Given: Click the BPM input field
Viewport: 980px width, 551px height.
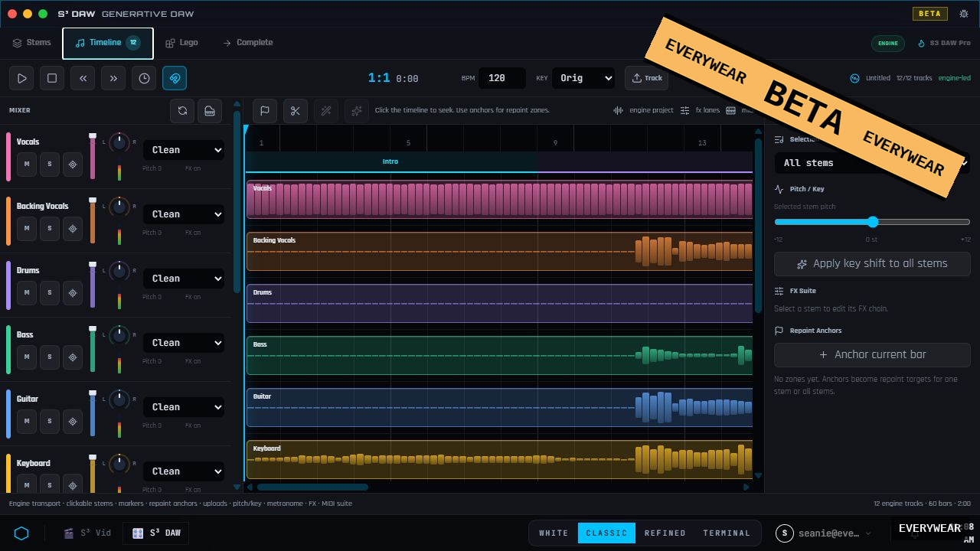Looking at the screenshot, I should (x=502, y=78).
